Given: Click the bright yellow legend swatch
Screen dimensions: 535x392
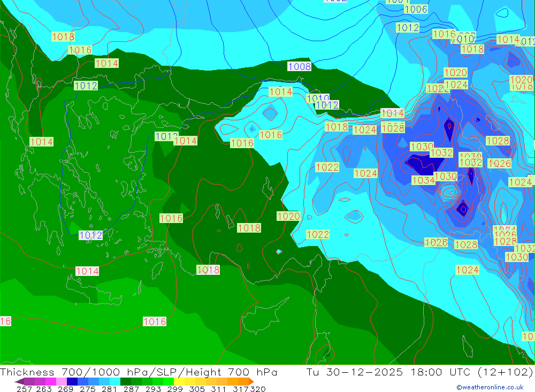Looking at the screenshot, I should [179, 381].
